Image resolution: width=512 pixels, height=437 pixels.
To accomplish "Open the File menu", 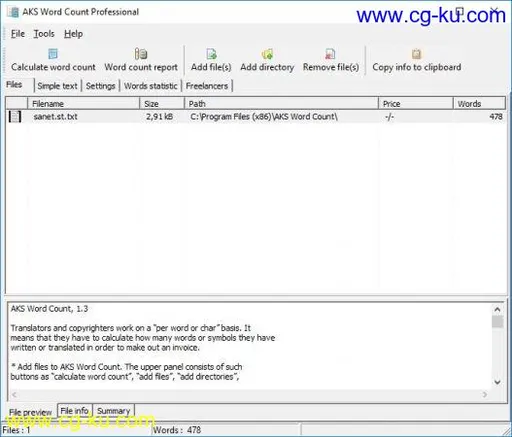I will [x=18, y=34].
